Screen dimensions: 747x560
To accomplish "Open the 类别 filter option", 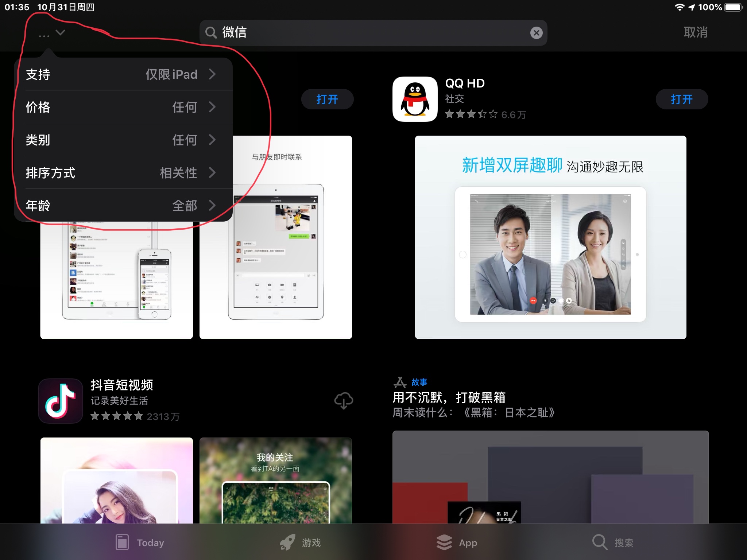I will (124, 140).
